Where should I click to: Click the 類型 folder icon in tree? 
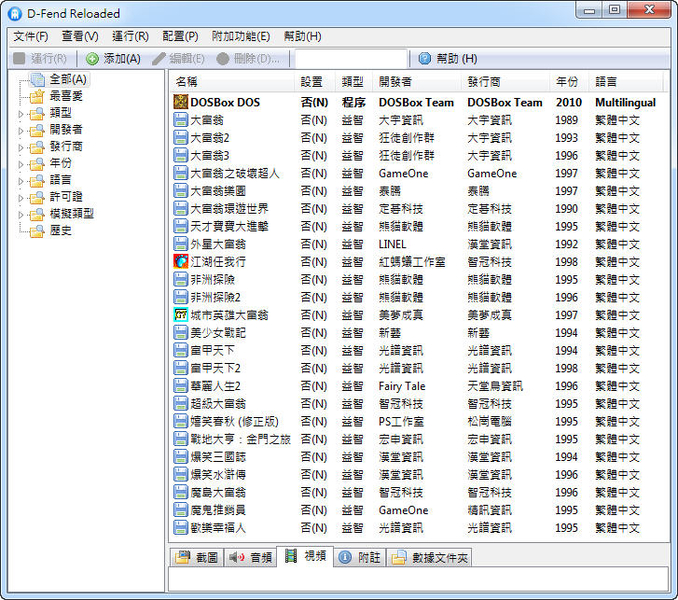37,113
